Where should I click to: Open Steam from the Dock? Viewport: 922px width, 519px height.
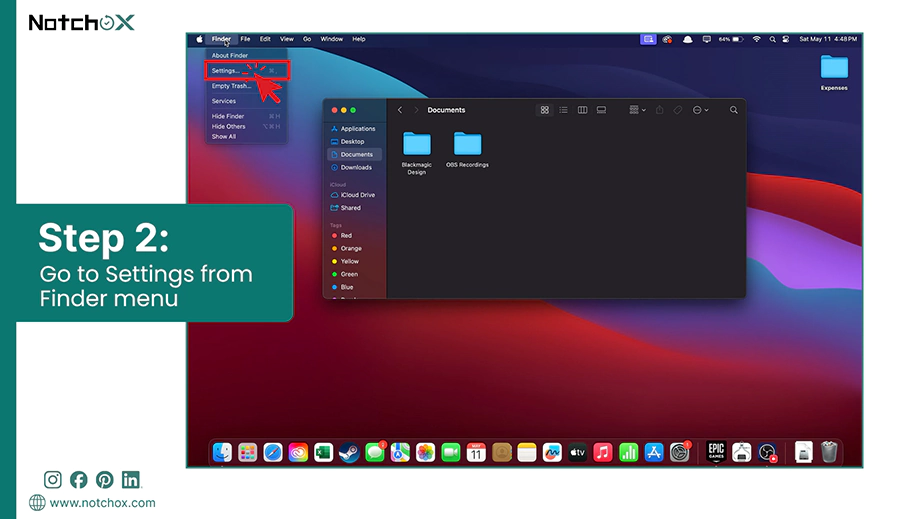click(349, 452)
